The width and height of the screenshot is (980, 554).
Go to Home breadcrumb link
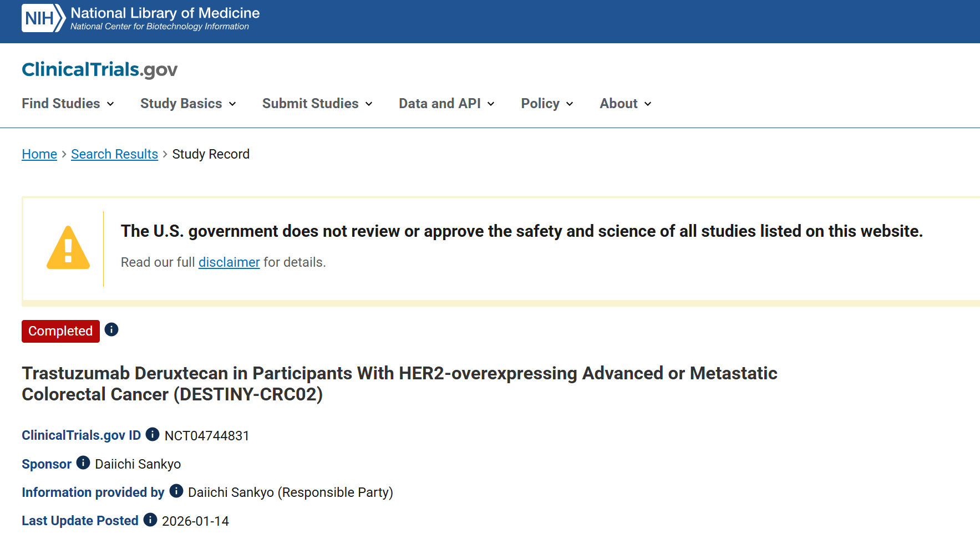point(39,154)
